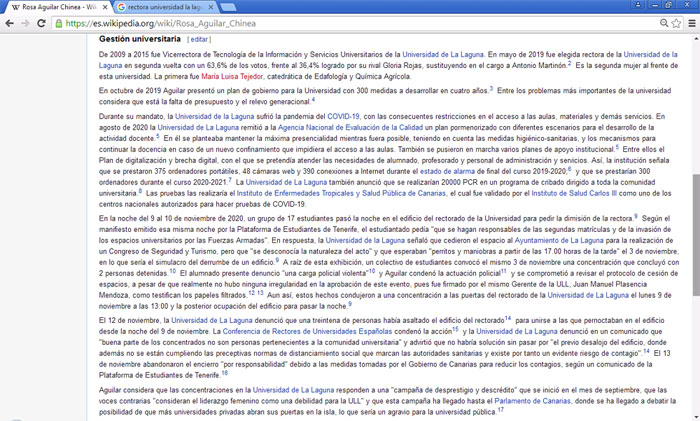
Task: Open a new browser tab
Action: pos(228,7)
